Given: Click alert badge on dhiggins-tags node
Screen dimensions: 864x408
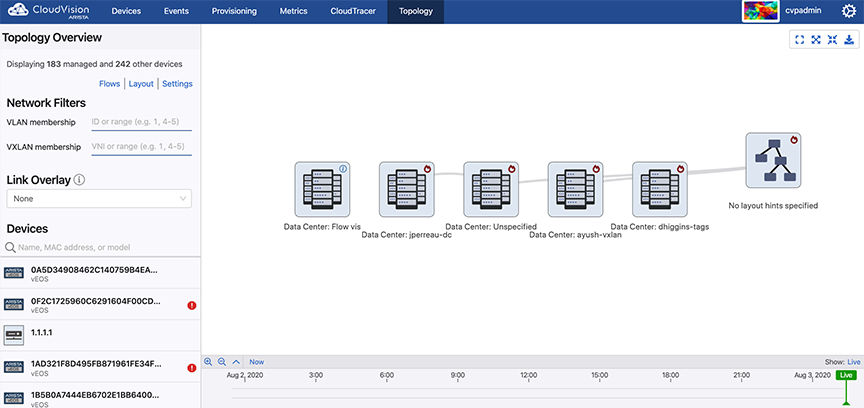Looking at the screenshot, I should coord(680,169).
